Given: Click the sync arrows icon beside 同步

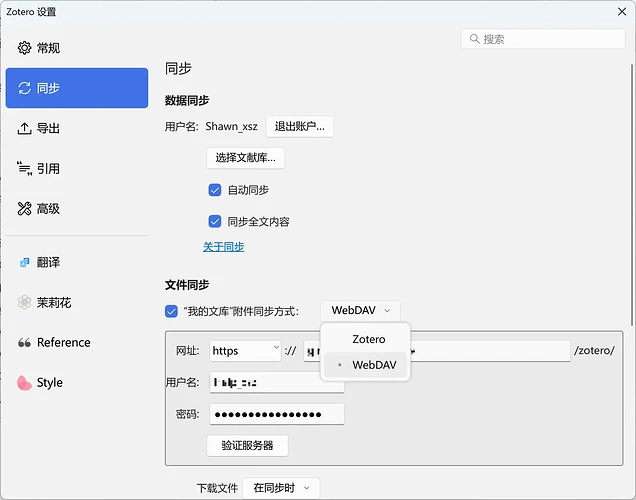Looking at the screenshot, I should 24,88.
